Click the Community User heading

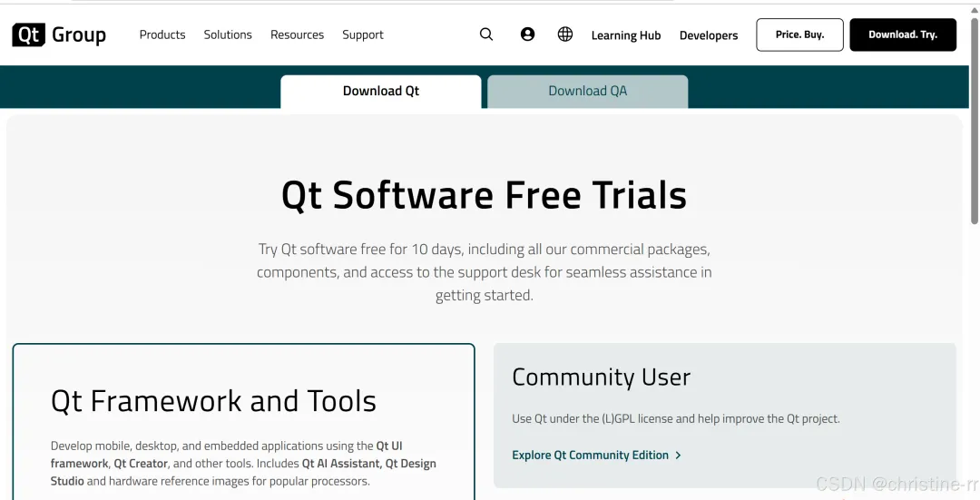[x=602, y=377]
